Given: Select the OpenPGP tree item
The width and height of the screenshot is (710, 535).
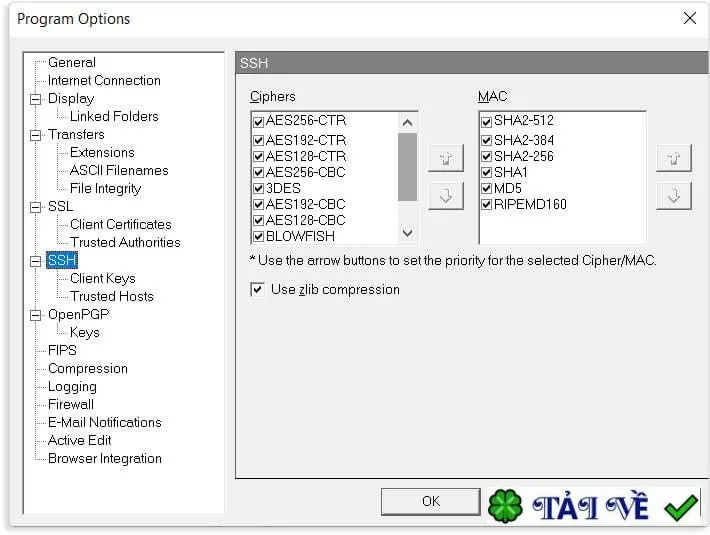Looking at the screenshot, I should coord(78,315).
